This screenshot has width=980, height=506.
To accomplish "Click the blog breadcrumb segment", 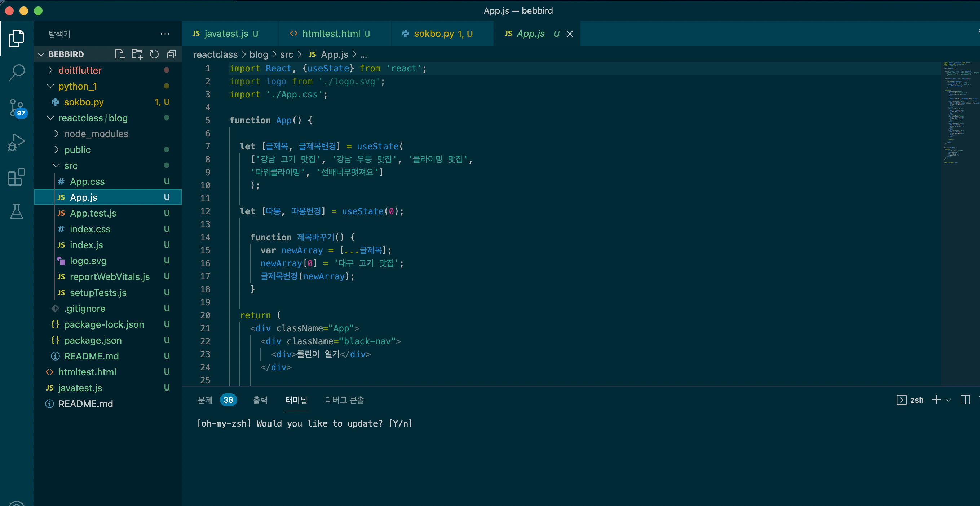I will (259, 54).
